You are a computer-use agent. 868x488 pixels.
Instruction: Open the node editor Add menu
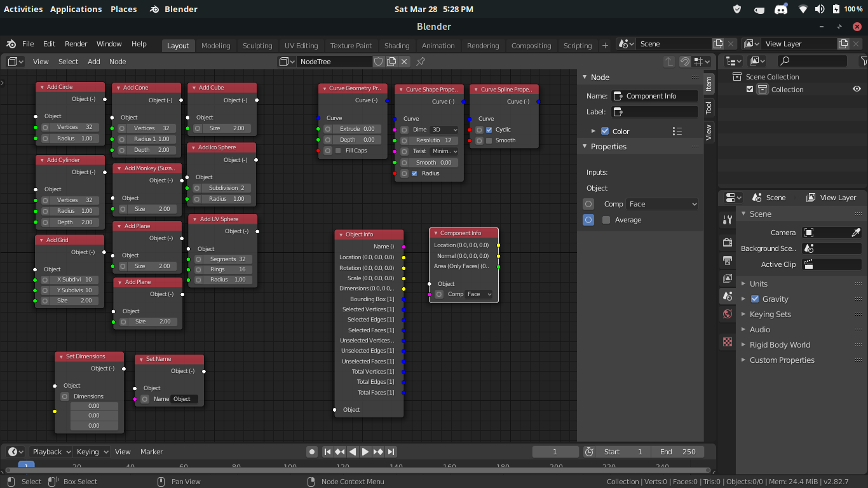point(93,62)
